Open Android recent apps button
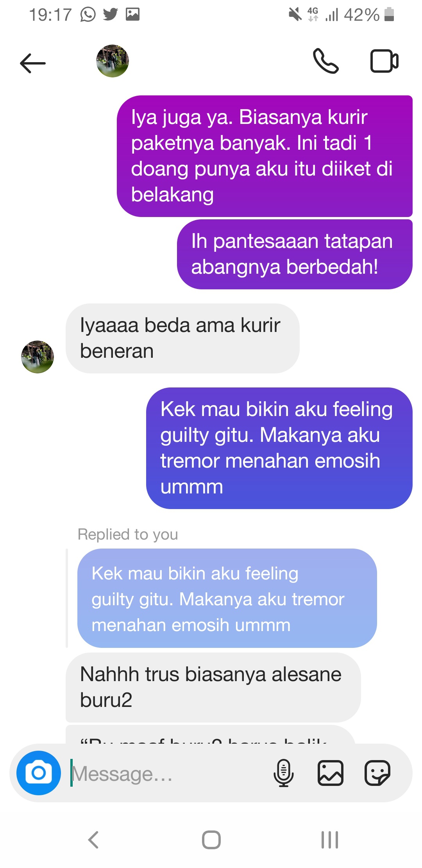 (x=329, y=839)
